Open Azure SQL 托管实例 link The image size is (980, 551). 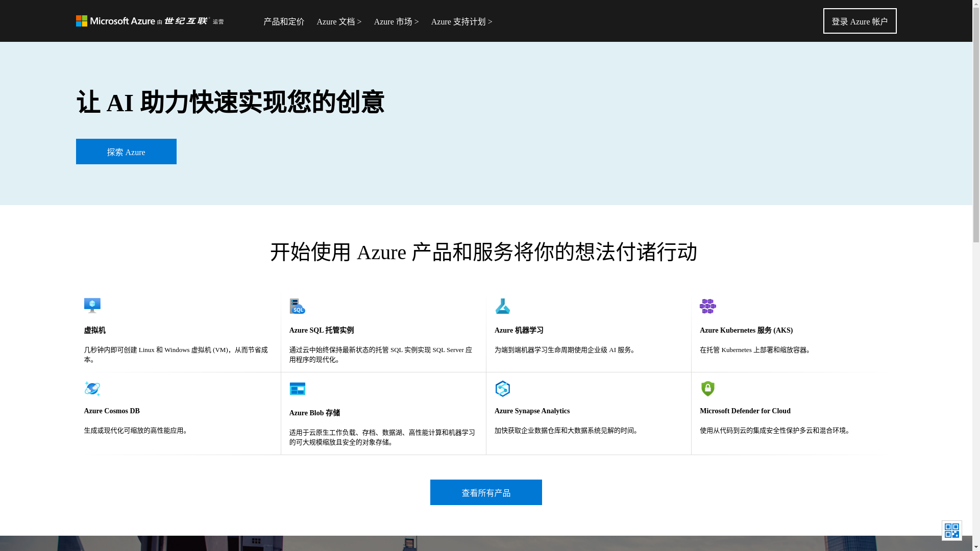(322, 331)
